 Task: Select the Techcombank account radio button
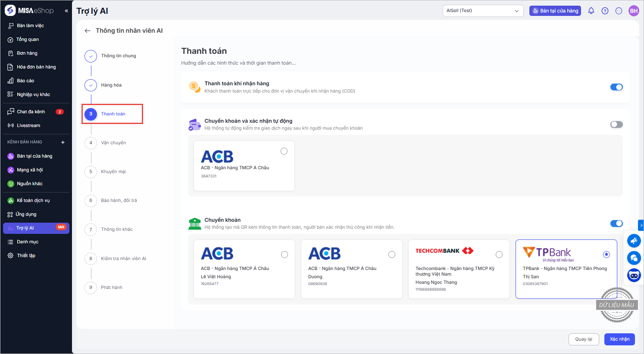point(499,255)
